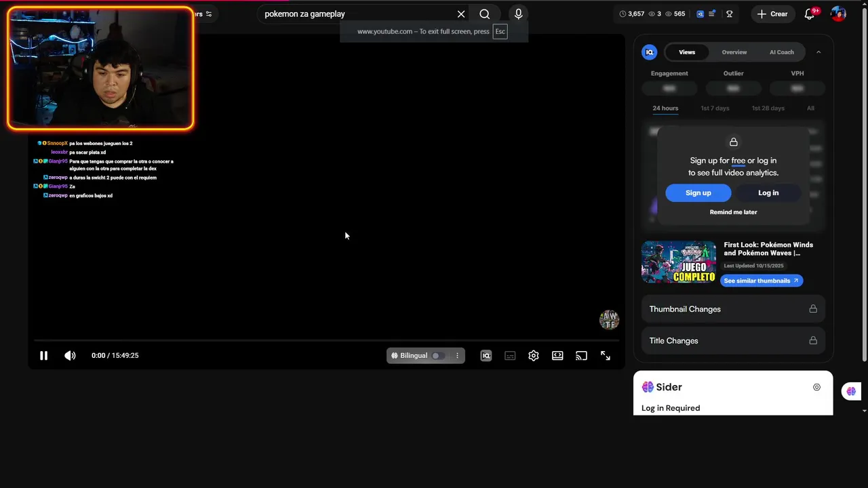Viewport: 868px width, 488px height.
Task: Click 'Last Updated 10/15/2025' text
Action: tap(753, 266)
